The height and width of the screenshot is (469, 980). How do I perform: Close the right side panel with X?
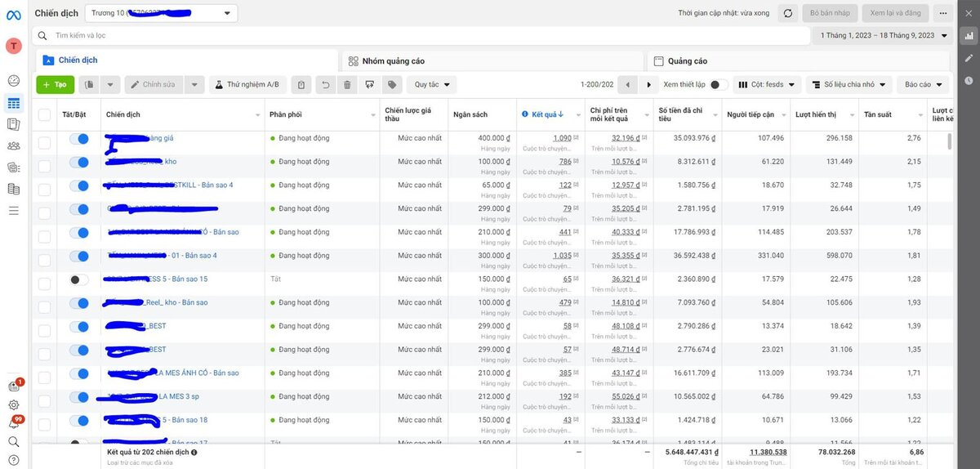pos(969,14)
